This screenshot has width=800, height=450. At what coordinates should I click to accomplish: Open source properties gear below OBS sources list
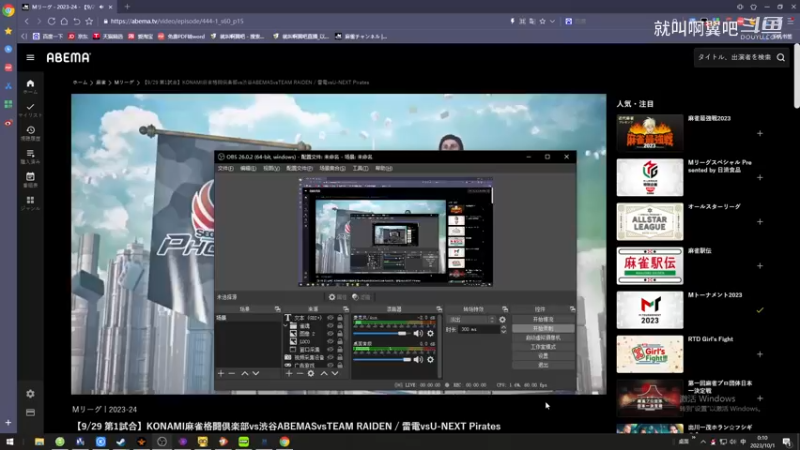pos(311,373)
